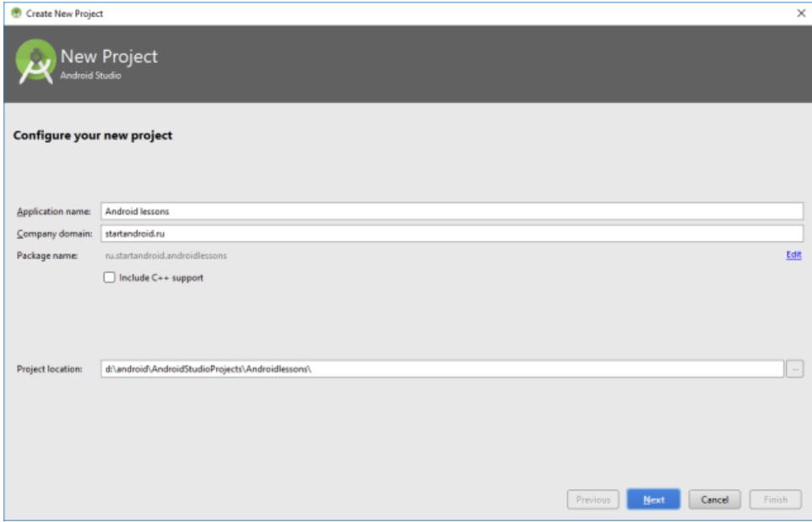Click the Company domain label
The width and height of the screenshot is (812, 522).
(54, 234)
